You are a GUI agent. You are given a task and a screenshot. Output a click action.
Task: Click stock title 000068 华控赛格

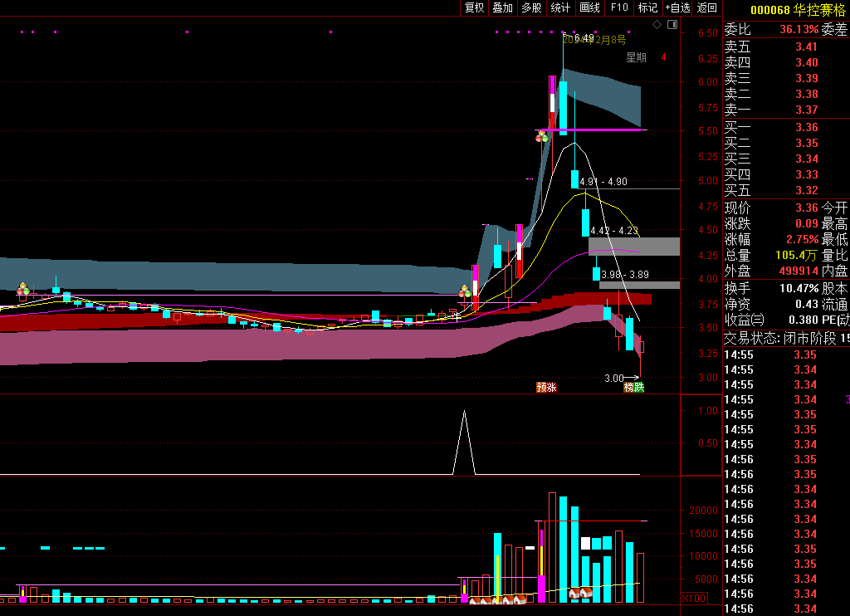coord(799,10)
